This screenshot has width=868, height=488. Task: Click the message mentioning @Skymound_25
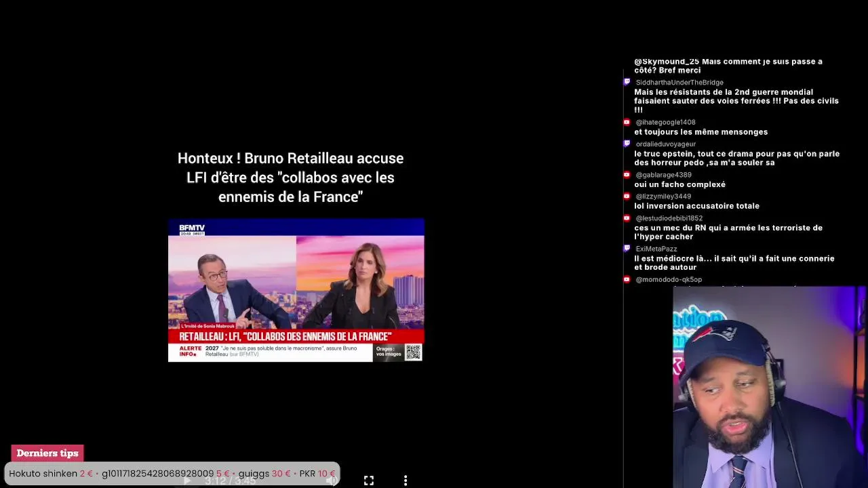pyautogui.click(x=728, y=66)
